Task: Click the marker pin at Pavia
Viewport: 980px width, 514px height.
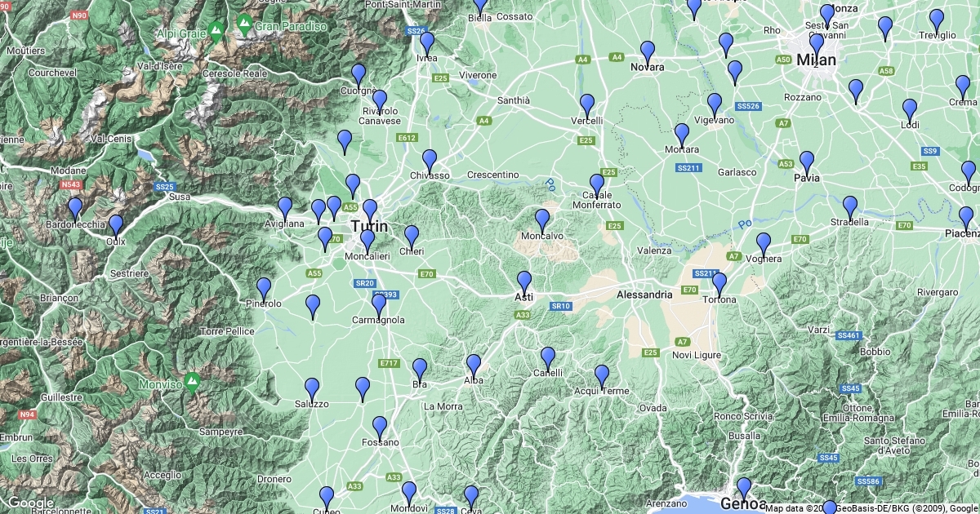Action: (x=807, y=164)
